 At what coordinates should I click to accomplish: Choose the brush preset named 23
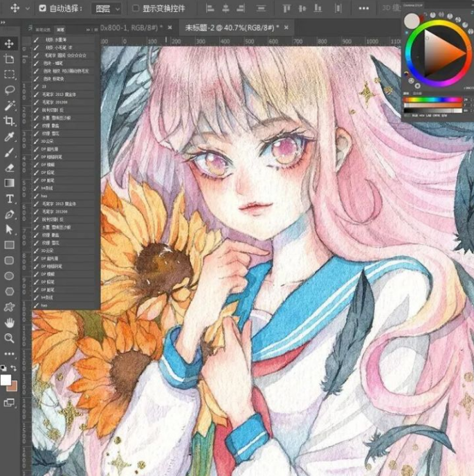coord(64,86)
